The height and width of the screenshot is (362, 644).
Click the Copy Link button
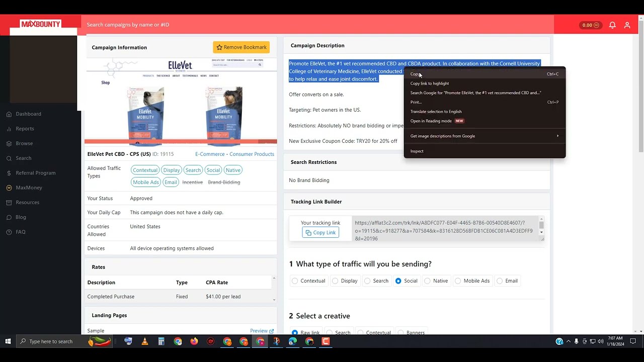coord(320,232)
